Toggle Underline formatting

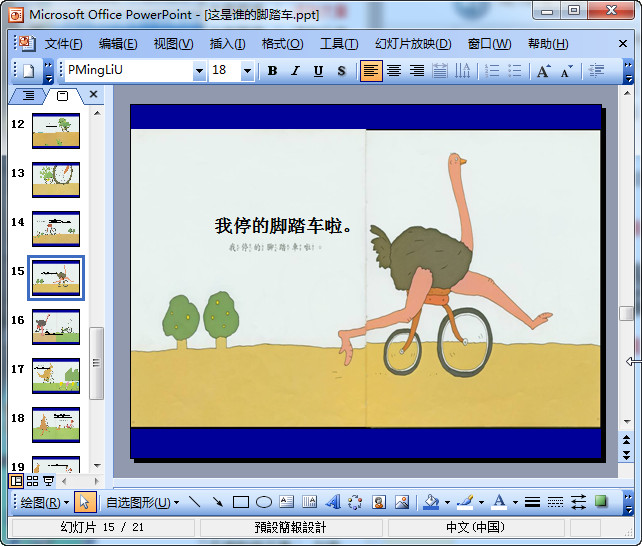pos(318,71)
